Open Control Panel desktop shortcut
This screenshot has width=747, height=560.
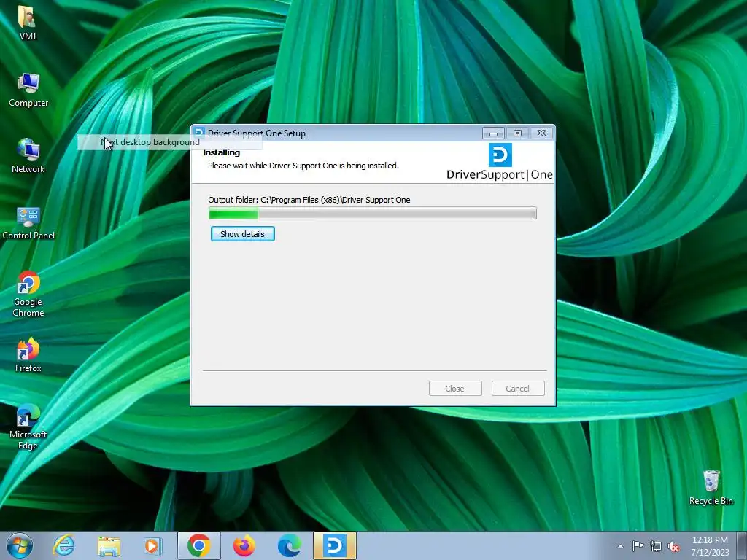coord(28,223)
